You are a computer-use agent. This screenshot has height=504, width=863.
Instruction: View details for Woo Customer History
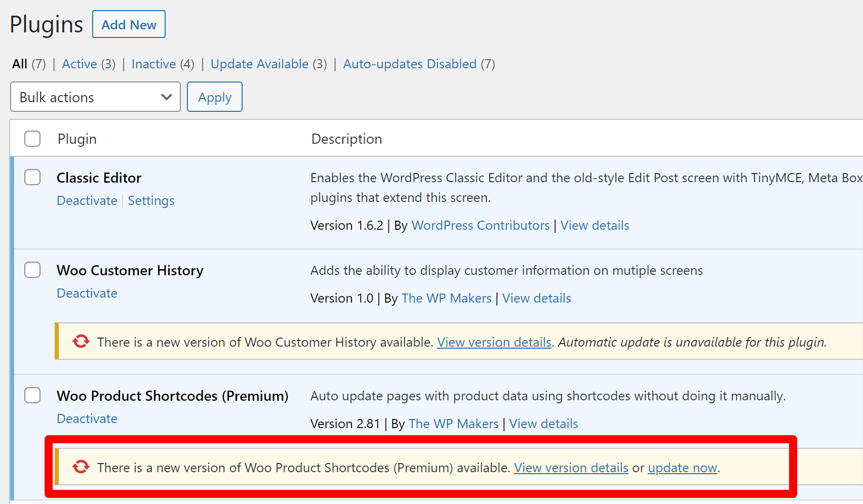click(x=536, y=298)
